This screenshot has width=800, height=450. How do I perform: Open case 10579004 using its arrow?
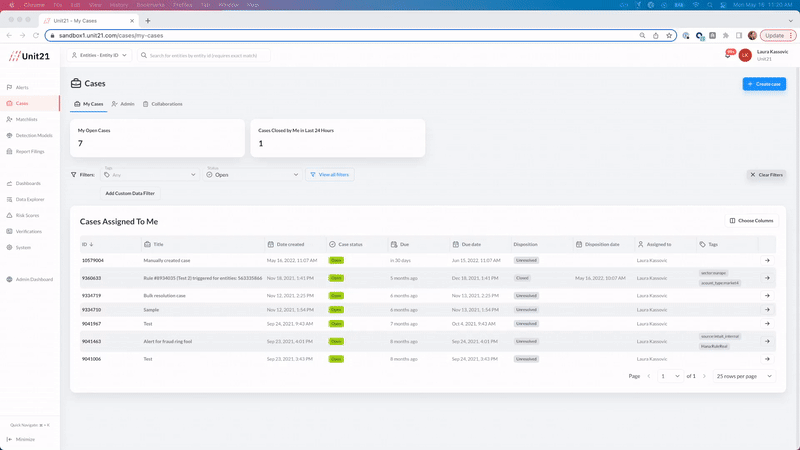(x=767, y=261)
